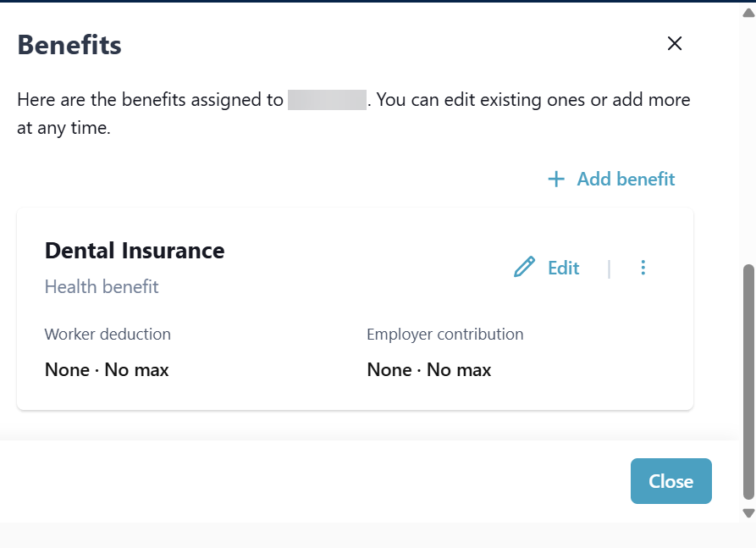
Task: Click the value under Employer contribution
Action: (428, 370)
